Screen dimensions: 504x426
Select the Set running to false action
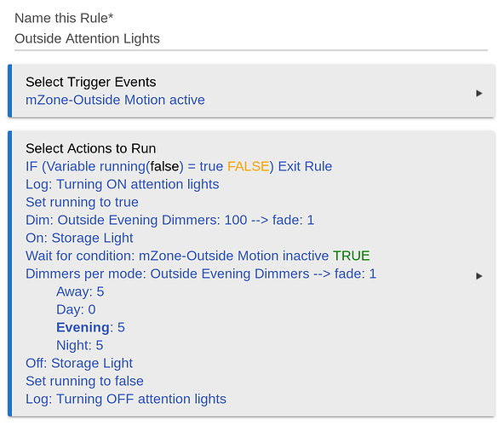84,382
